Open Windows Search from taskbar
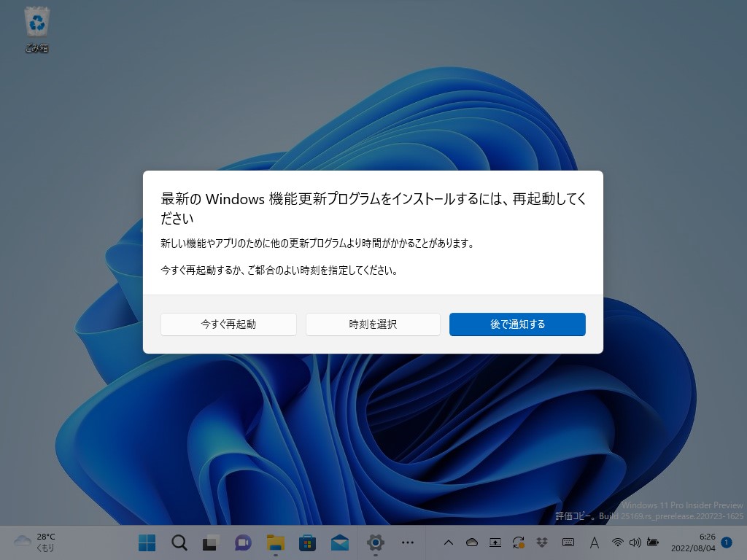747x560 pixels. point(179,542)
